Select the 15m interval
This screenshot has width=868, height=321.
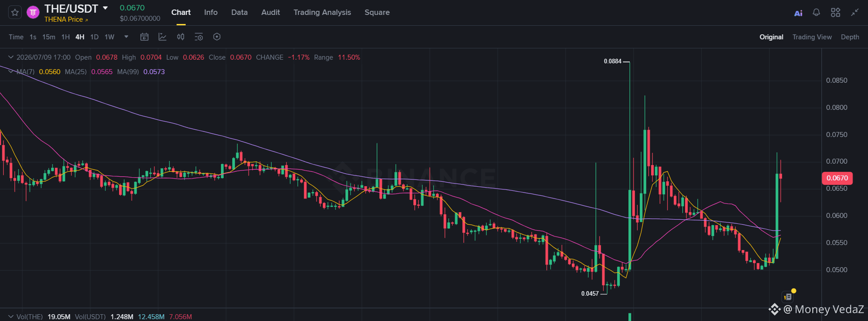[x=48, y=37]
